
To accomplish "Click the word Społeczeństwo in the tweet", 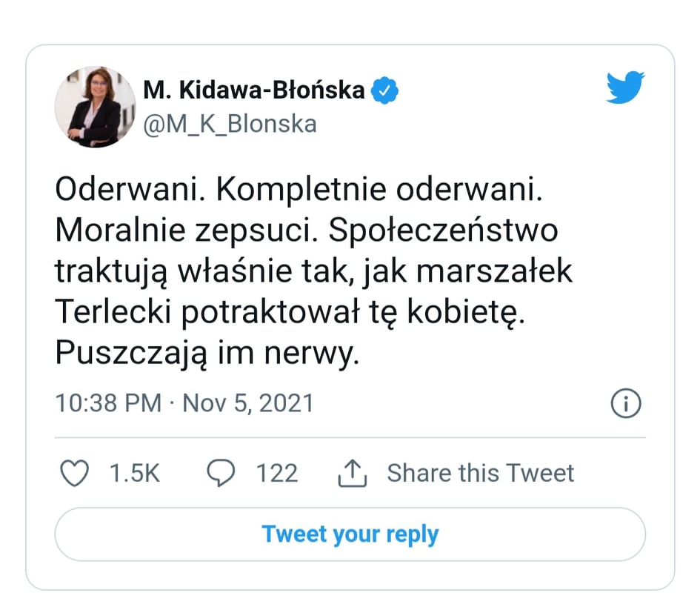I will [x=442, y=231].
